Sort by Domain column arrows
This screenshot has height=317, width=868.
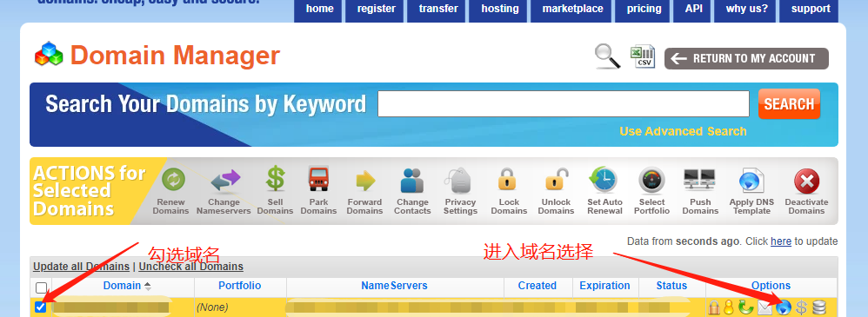[x=148, y=286]
